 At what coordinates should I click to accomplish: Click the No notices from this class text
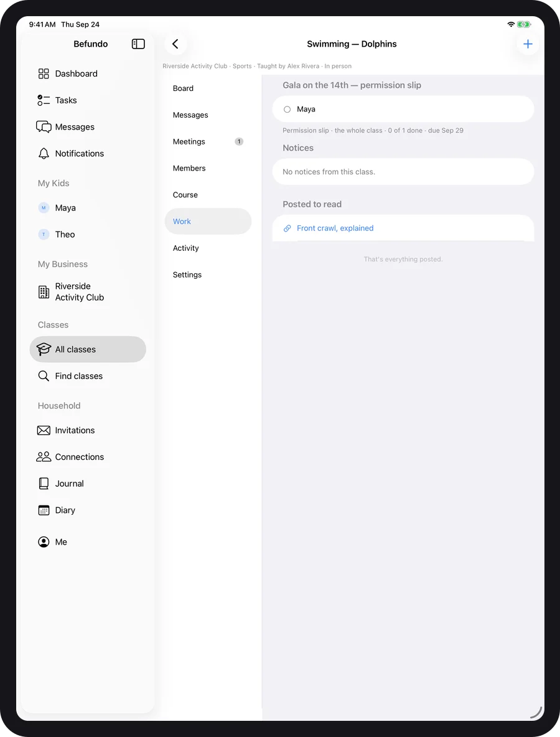coord(329,172)
